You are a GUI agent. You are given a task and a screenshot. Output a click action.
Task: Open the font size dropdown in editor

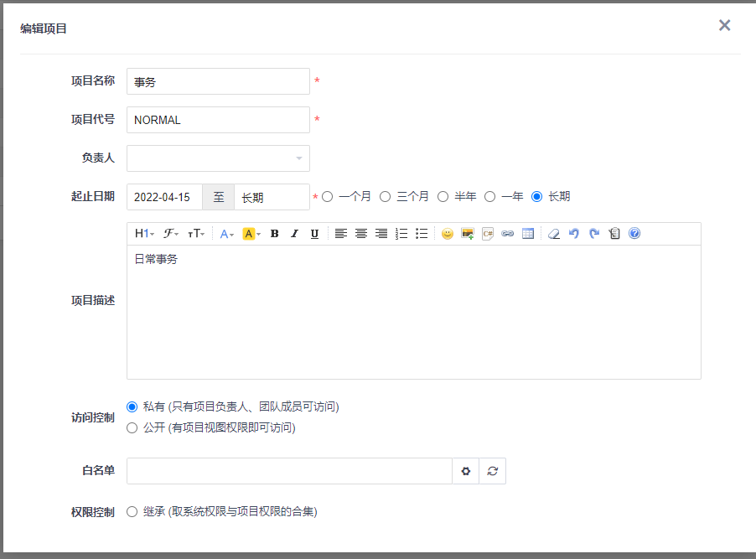coord(196,234)
